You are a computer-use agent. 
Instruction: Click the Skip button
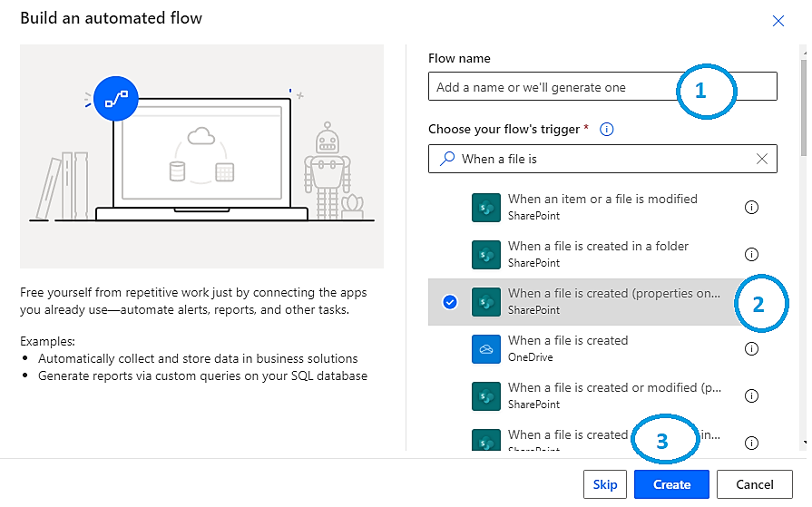click(605, 484)
